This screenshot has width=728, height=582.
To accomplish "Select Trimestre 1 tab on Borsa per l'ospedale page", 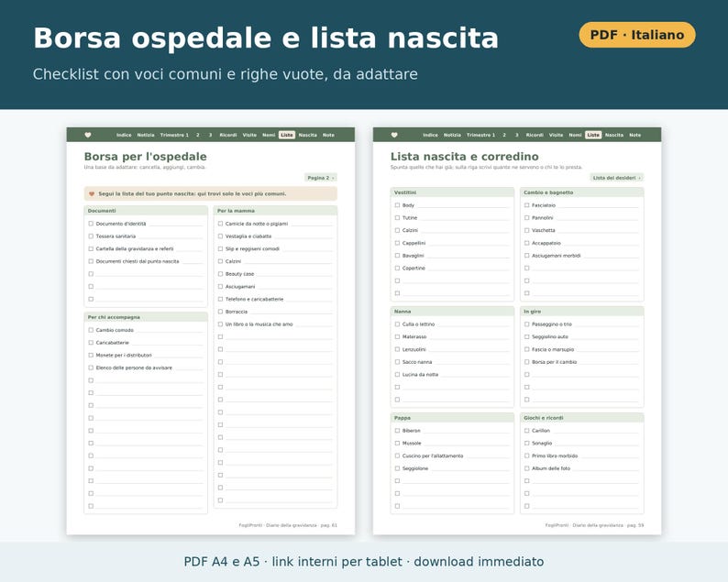I will coord(174,135).
